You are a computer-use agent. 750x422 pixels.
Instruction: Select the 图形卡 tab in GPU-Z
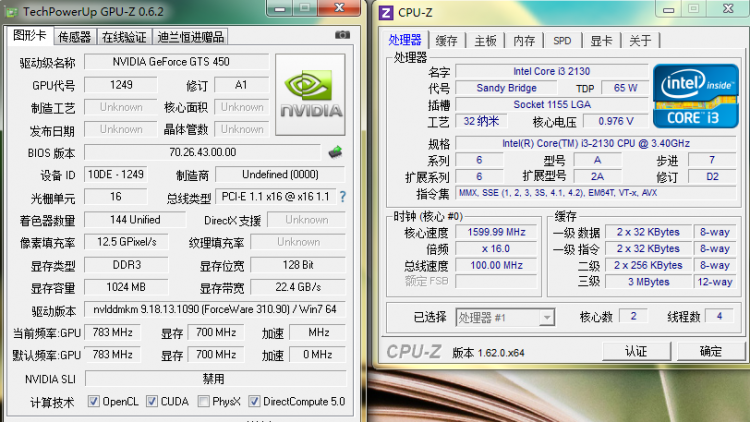click(x=30, y=35)
